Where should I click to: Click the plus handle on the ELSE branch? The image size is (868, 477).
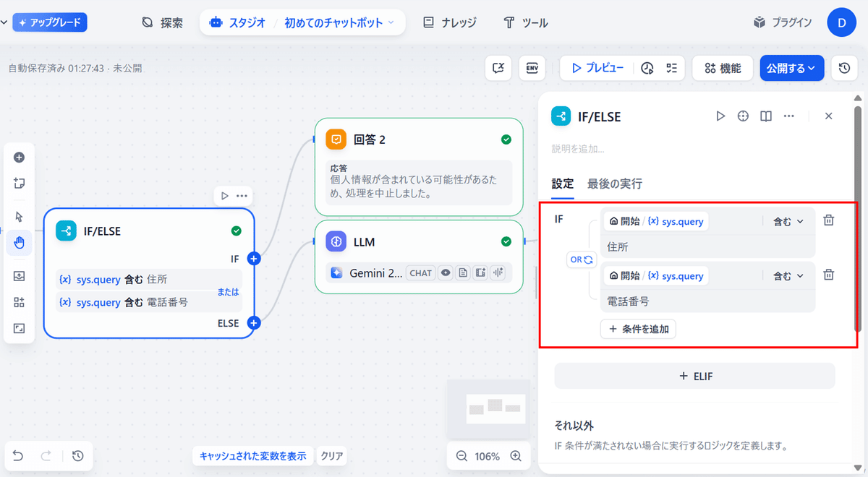tap(254, 323)
